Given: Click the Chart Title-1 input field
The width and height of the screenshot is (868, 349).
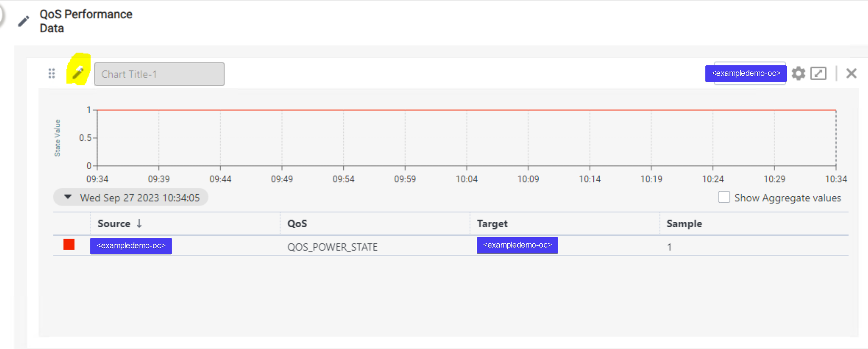Looking at the screenshot, I should tap(159, 74).
